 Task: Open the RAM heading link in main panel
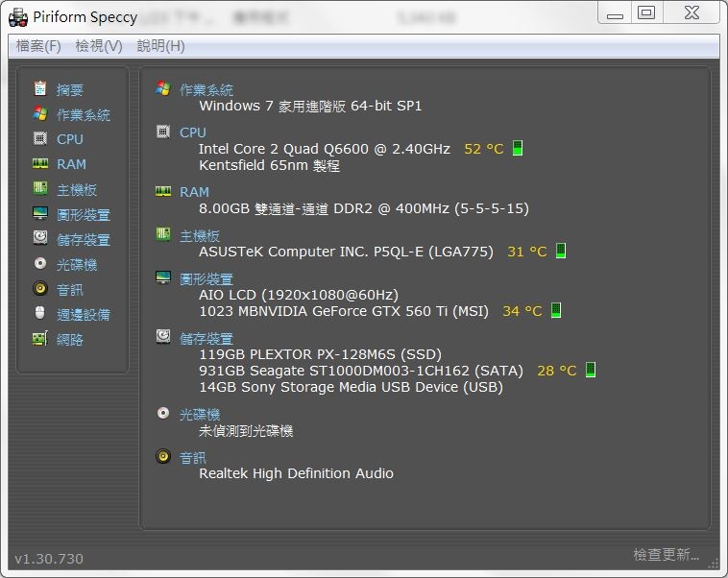pos(195,192)
